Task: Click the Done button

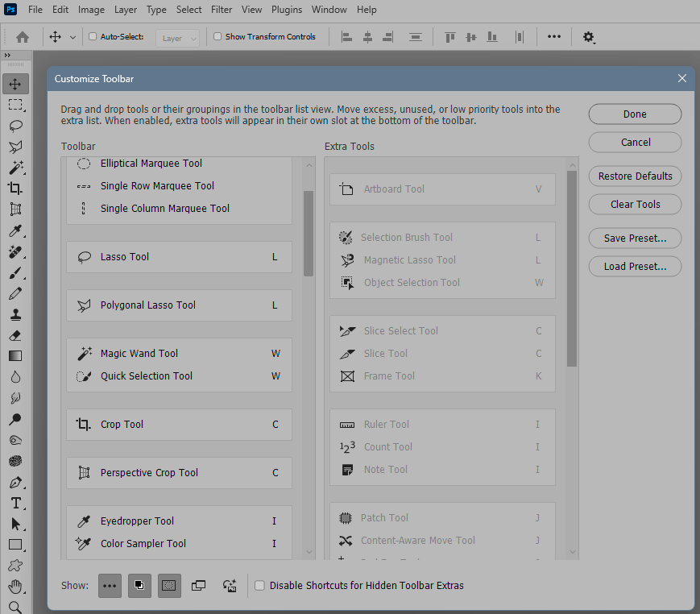Action: [x=635, y=114]
